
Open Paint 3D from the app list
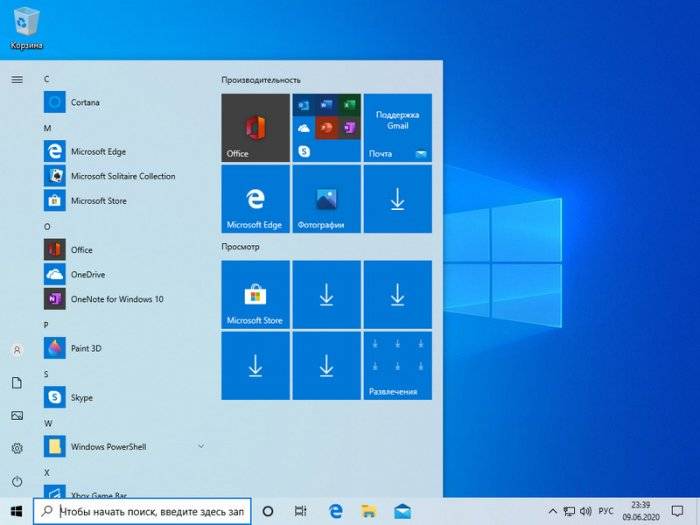pos(85,348)
